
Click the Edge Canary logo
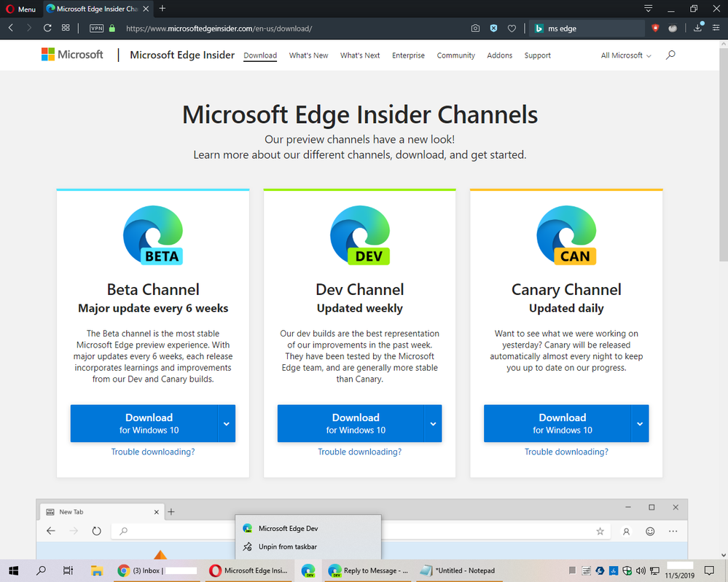point(566,235)
